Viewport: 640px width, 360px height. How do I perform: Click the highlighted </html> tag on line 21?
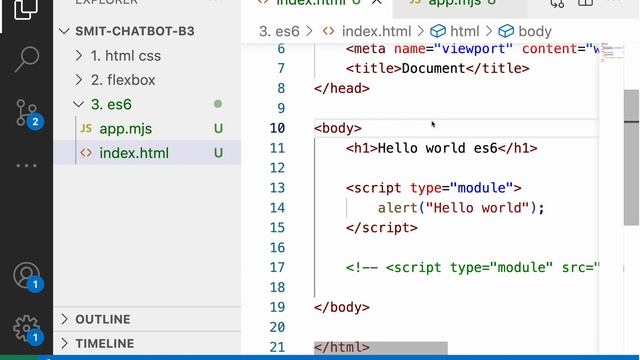(x=342, y=347)
